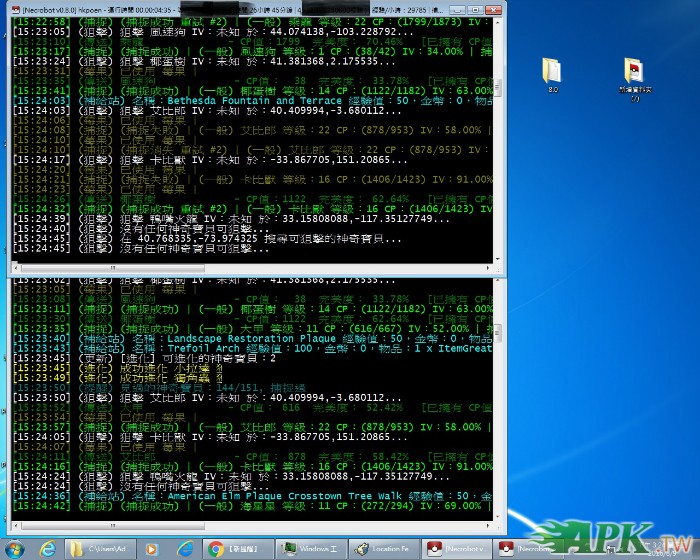Viewport: 700px width, 560px height.
Task: Click the bottom console line timestamped 15:24:42
Action: (250, 505)
